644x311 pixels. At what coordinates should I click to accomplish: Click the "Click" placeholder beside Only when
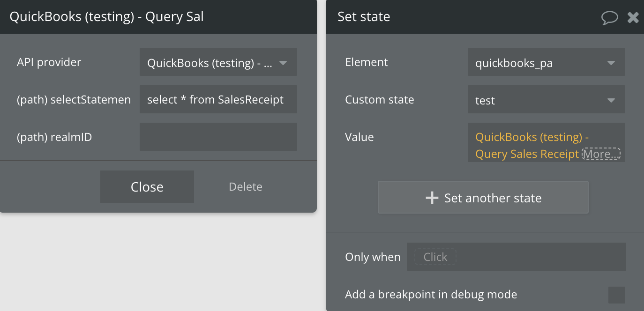coord(435,257)
